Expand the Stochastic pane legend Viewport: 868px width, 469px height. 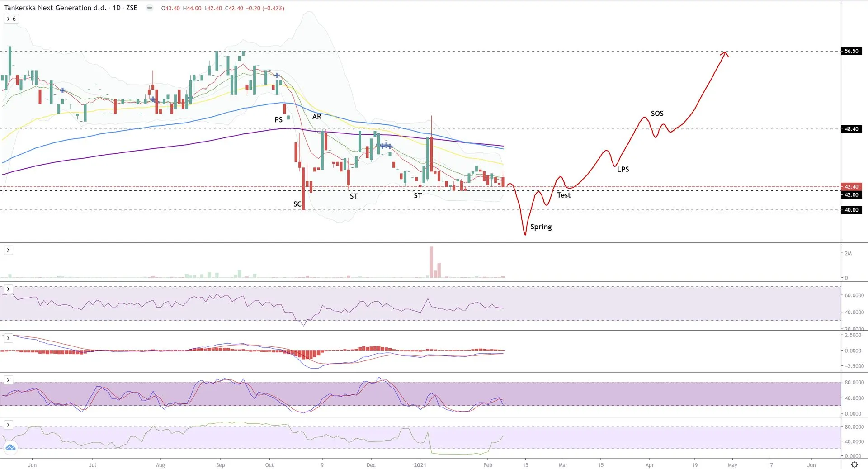point(8,380)
